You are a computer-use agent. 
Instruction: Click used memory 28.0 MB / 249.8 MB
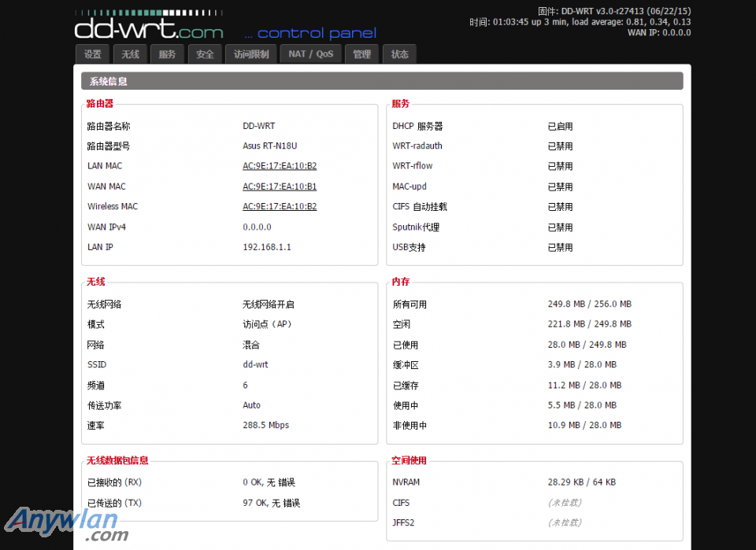[x=587, y=345]
